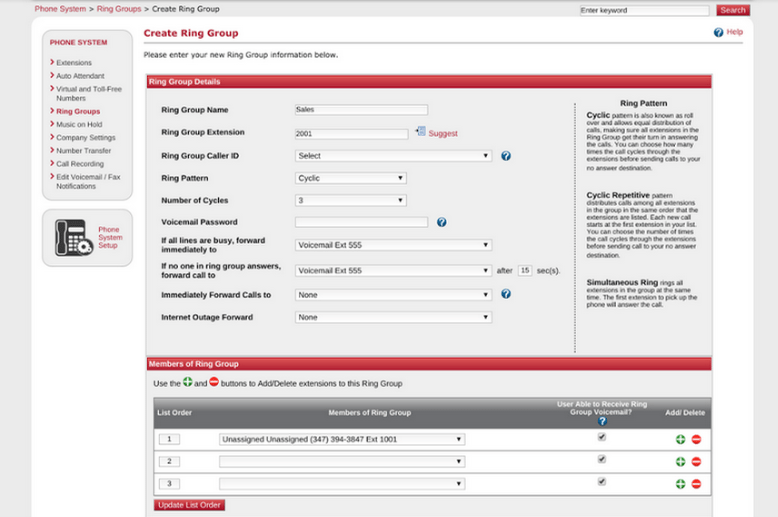Click the Help link text

click(734, 32)
